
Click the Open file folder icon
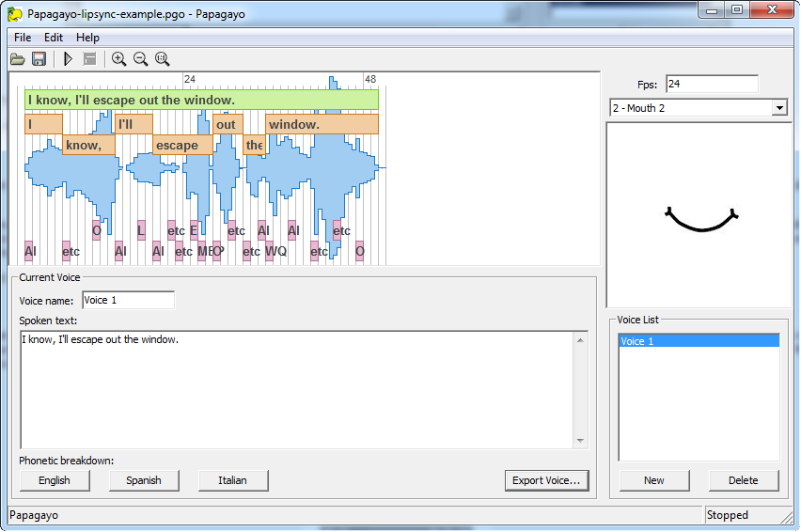pyautogui.click(x=17, y=59)
